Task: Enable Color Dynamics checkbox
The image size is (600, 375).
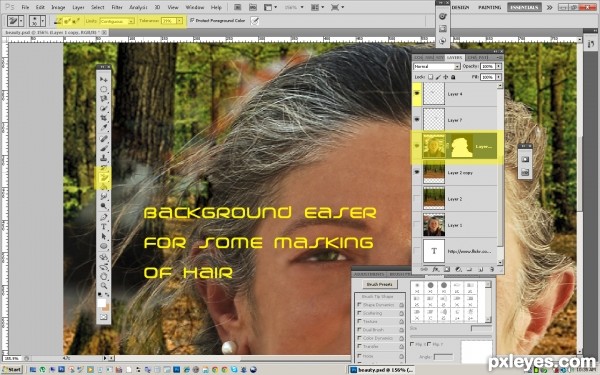Action: (x=359, y=338)
